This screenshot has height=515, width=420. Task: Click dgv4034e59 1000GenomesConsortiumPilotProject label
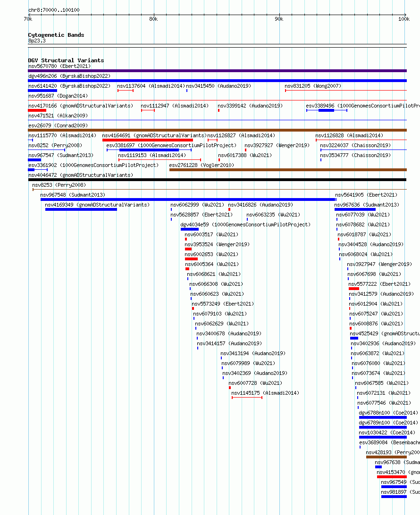[x=245, y=224]
